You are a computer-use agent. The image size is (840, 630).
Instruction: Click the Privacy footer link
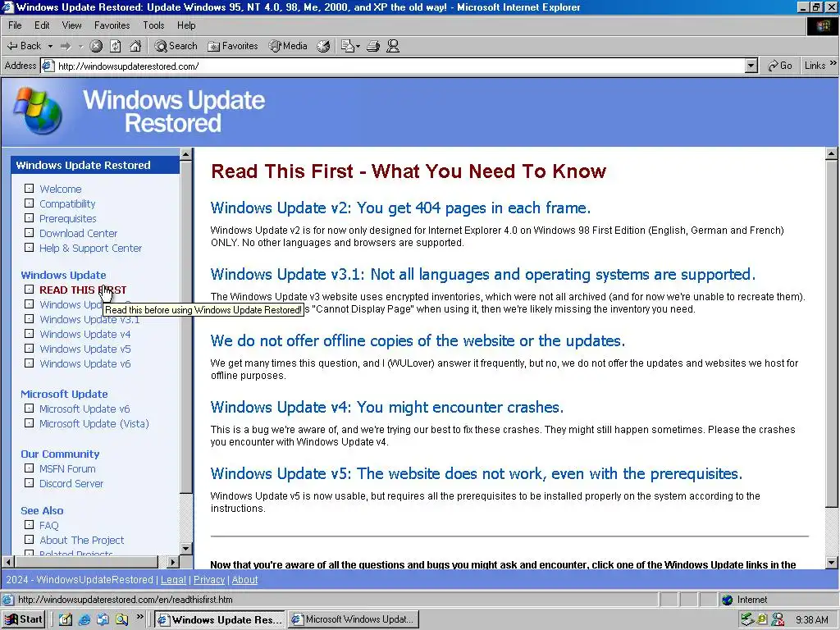click(209, 580)
